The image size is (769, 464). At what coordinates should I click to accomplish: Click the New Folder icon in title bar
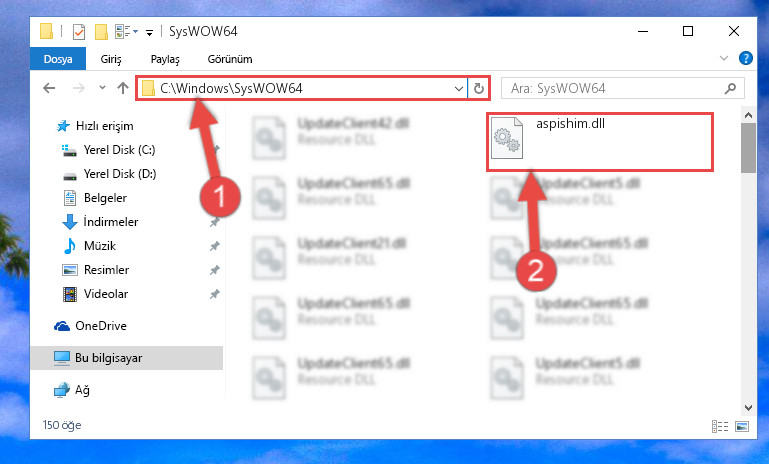(x=101, y=32)
